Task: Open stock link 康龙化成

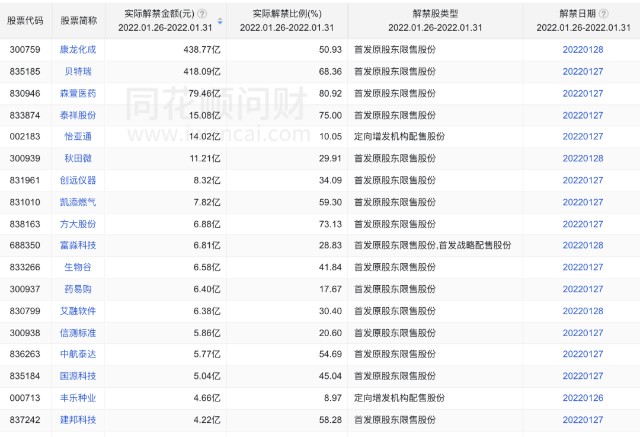Action: click(x=78, y=50)
